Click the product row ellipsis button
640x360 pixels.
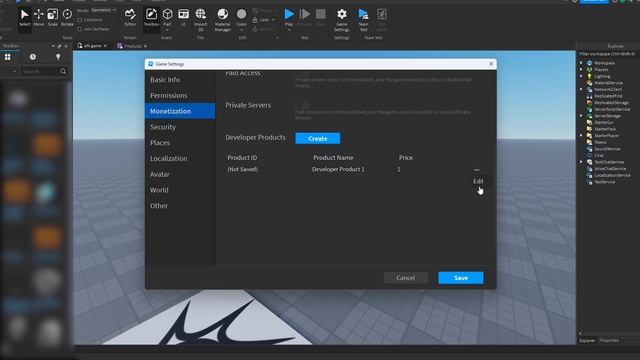(476, 169)
